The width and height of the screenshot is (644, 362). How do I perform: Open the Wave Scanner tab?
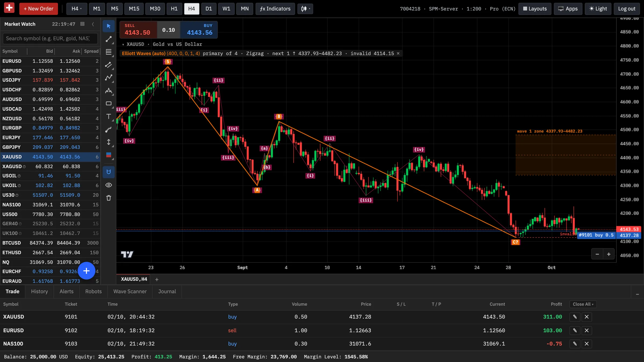coord(130,291)
